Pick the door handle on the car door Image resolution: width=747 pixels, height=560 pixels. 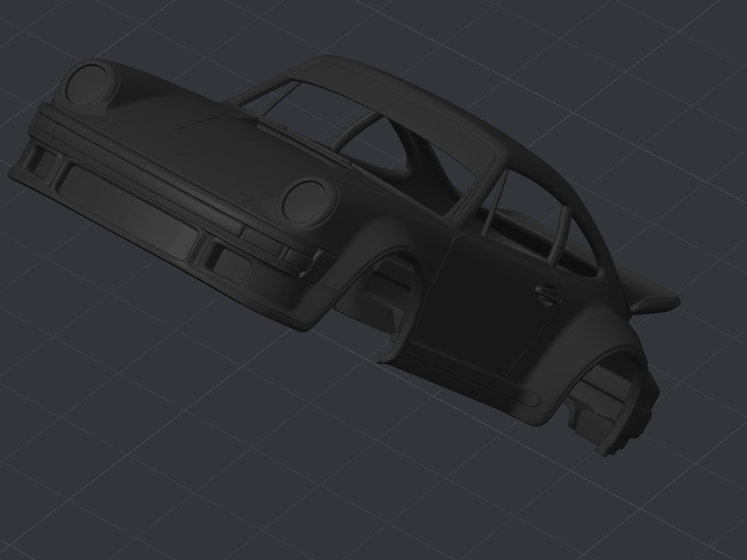point(549,293)
